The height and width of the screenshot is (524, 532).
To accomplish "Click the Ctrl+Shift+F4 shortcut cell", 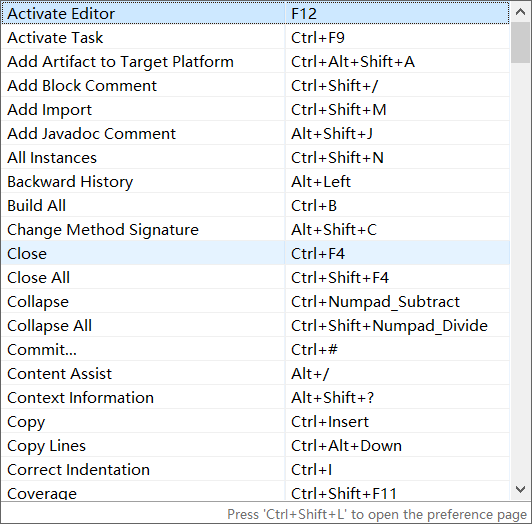I will tap(397, 278).
